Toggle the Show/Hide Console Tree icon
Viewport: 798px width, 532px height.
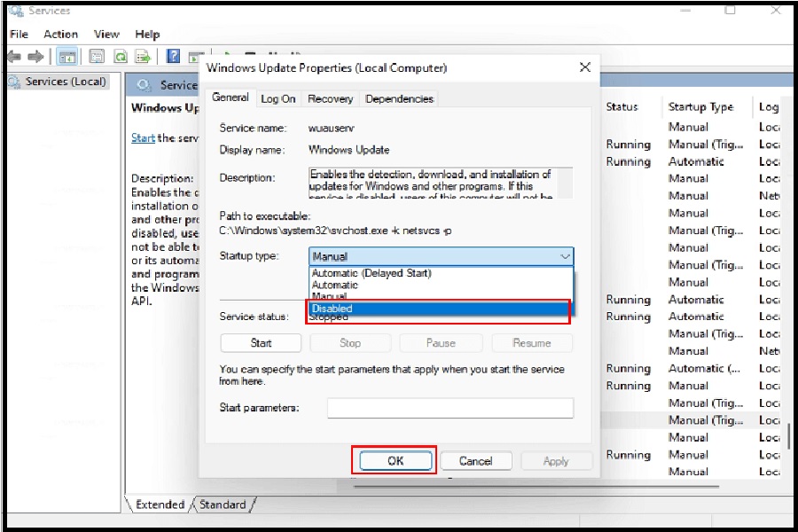[x=66, y=57]
